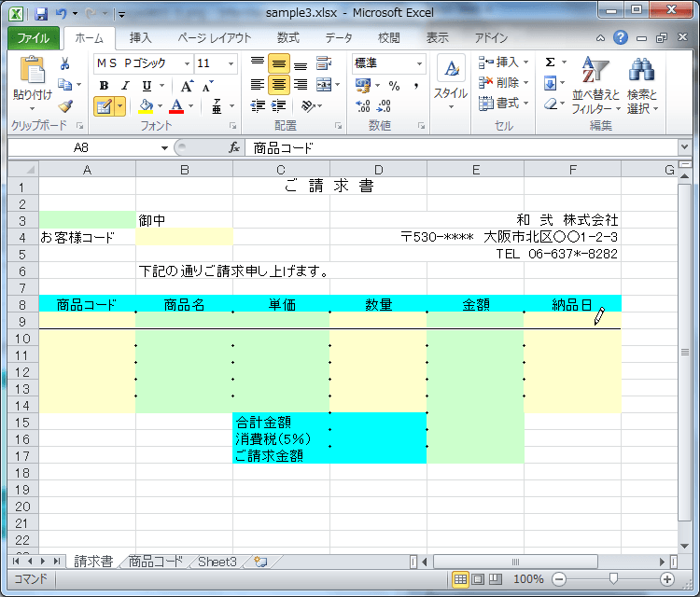Click cell formula bar input field
This screenshot has height=597, width=700.
point(462,147)
